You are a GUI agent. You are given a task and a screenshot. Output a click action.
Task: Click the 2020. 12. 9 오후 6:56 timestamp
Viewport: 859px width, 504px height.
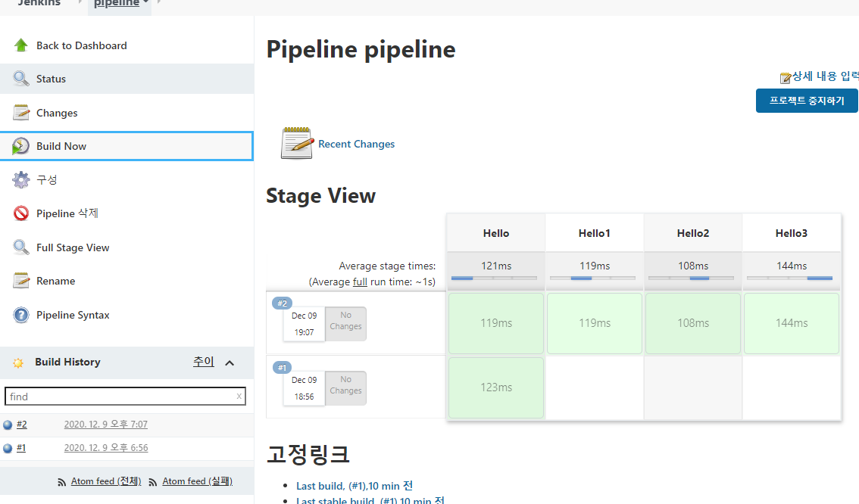[106, 448]
